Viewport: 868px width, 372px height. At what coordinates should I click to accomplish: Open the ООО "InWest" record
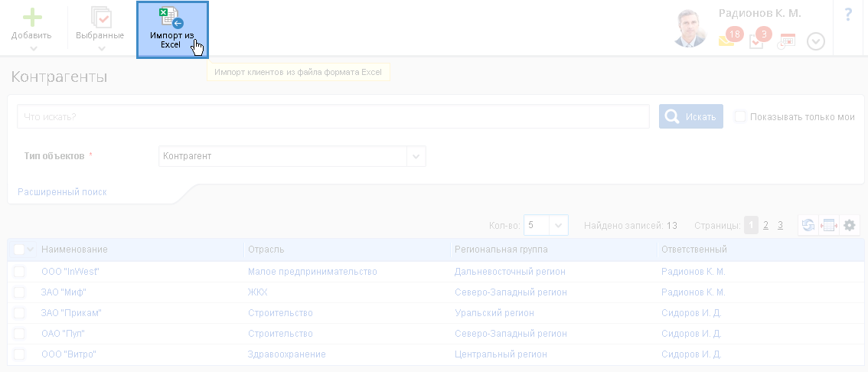(x=70, y=272)
